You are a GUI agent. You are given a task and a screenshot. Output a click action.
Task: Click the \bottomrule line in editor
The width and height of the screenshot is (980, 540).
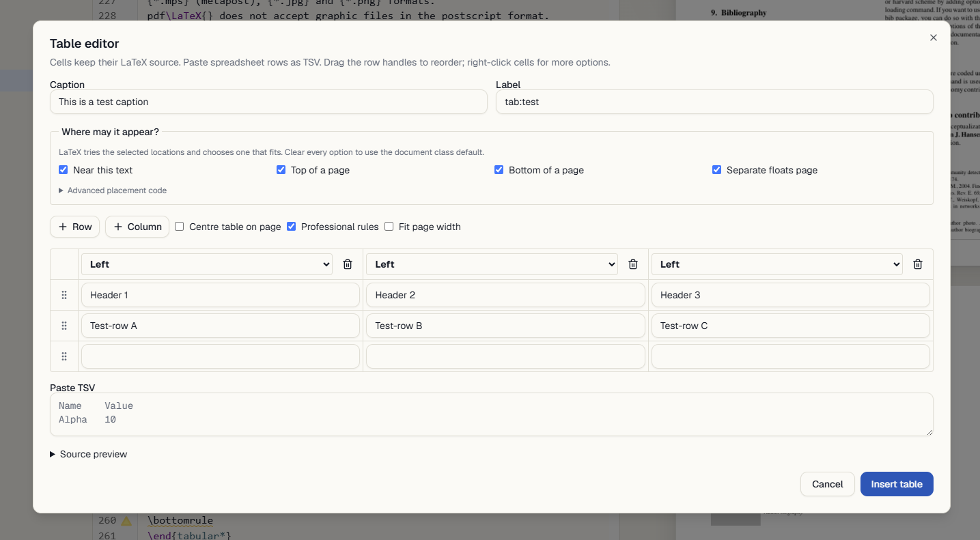pos(180,521)
